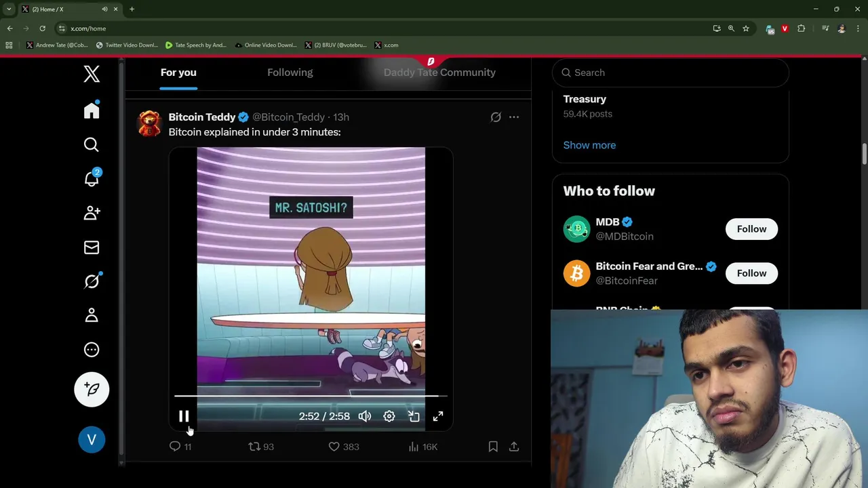Open the tab search dropdown arrow
Image resolution: width=868 pixels, height=488 pixels.
9,9
